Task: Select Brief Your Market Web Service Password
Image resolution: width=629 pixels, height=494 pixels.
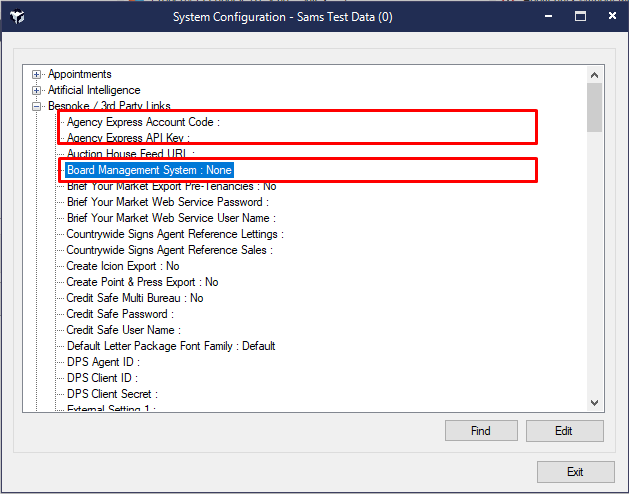Action: pyautogui.click(x=168, y=202)
